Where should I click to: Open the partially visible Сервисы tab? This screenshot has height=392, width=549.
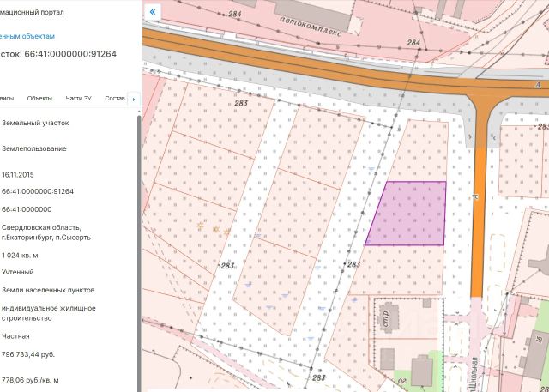coord(7,99)
